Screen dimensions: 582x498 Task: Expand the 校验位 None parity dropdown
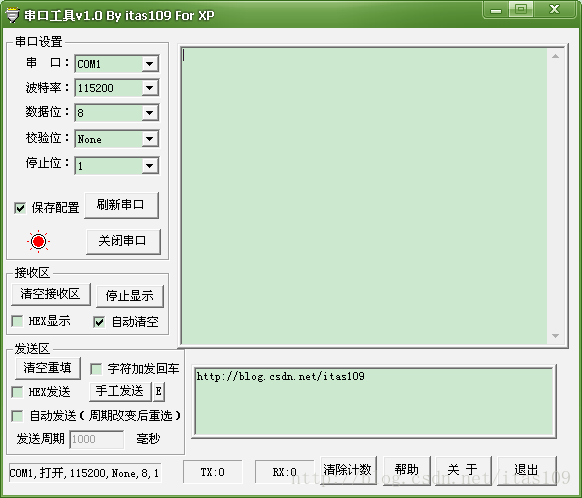pyautogui.click(x=150, y=139)
